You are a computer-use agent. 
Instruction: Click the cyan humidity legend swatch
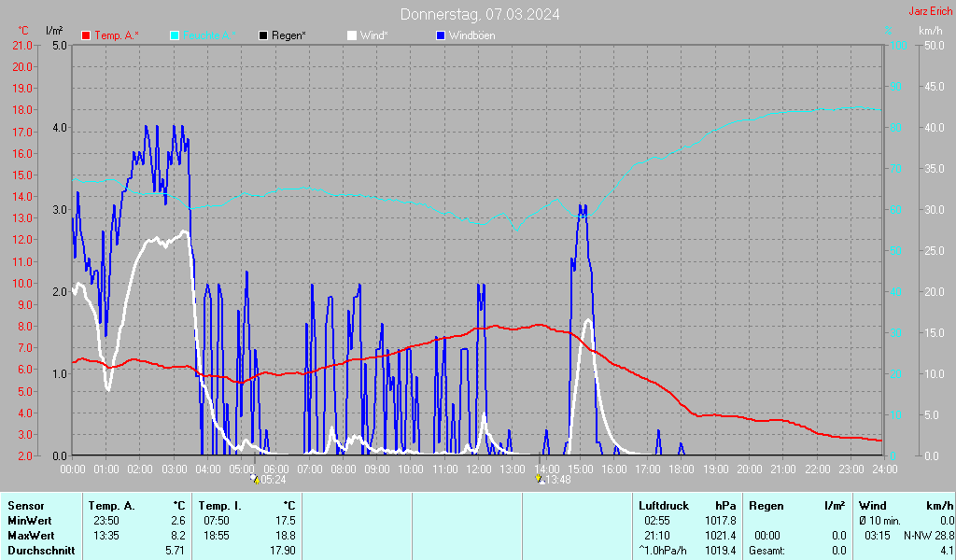tap(175, 35)
